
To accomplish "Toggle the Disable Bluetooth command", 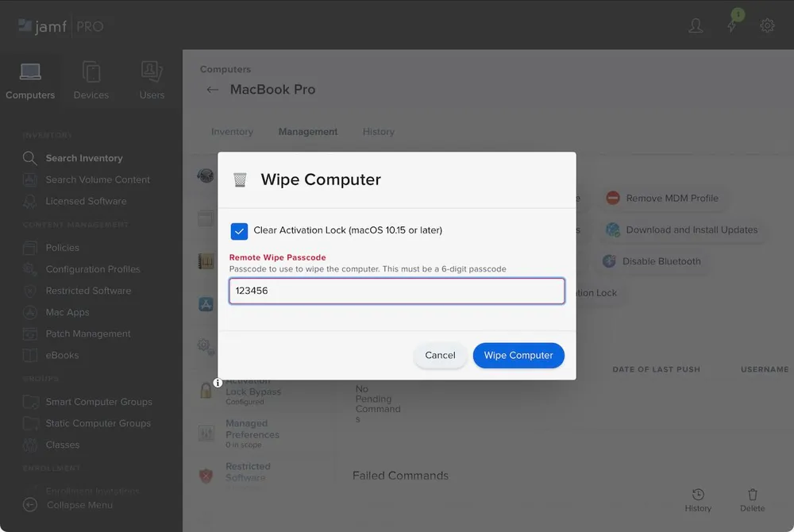I will pyautogui.click(x=653, y=260).
